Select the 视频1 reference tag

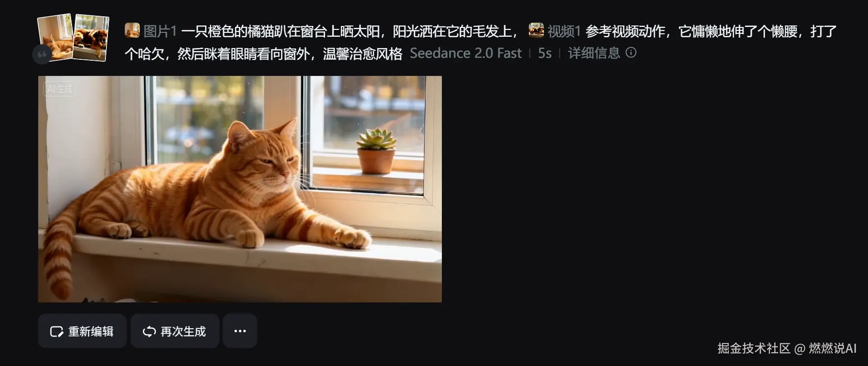coord(564,31)
